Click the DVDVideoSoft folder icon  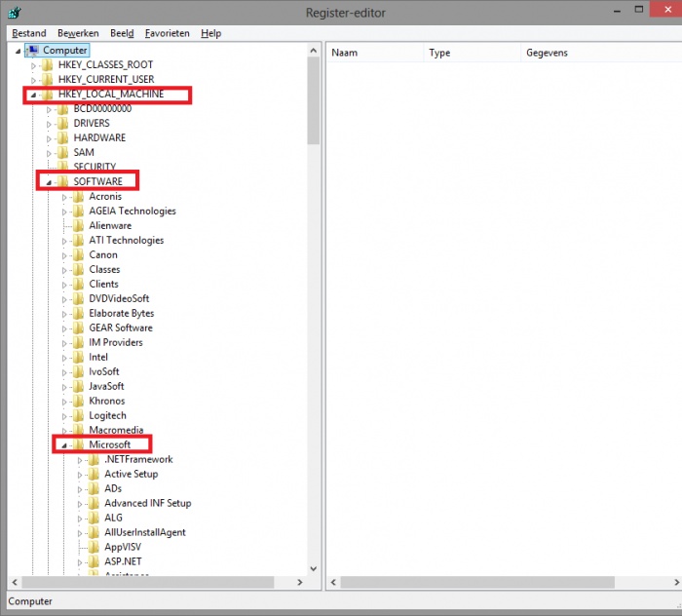point(78,299)
